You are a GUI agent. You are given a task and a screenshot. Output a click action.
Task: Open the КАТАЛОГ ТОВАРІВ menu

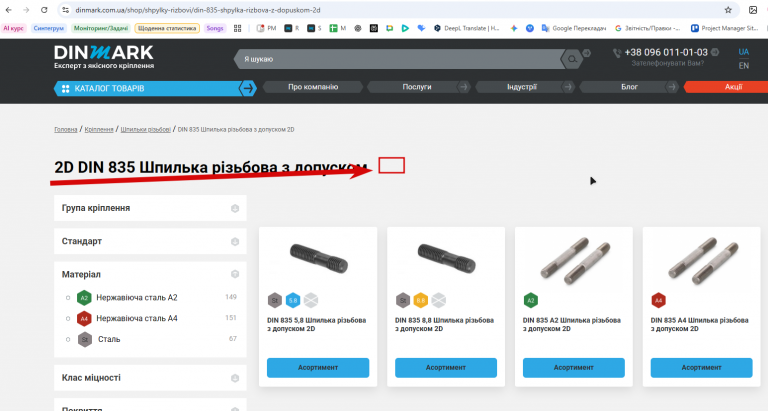(147, 89)
